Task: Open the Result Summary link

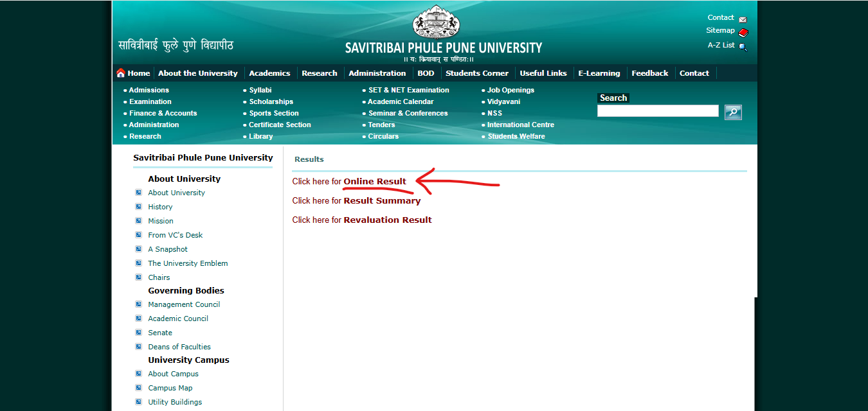Action: [x=382, y=200]
